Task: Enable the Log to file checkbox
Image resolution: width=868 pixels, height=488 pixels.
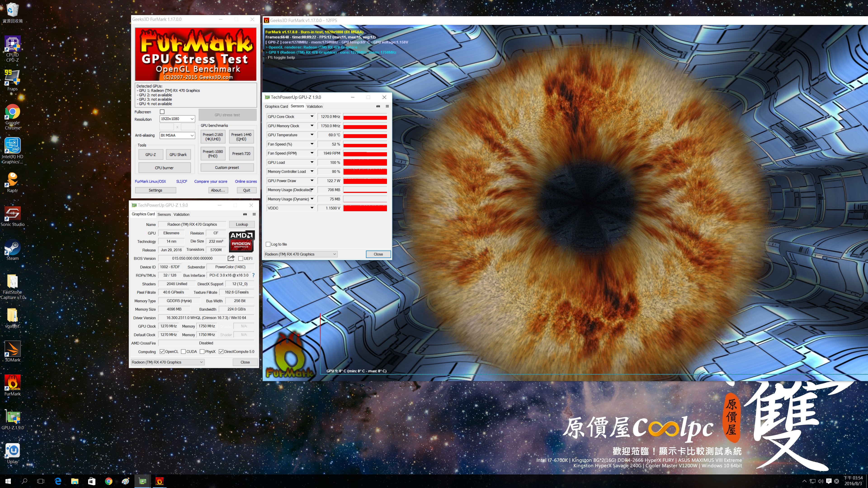Action: click(268, 244)
